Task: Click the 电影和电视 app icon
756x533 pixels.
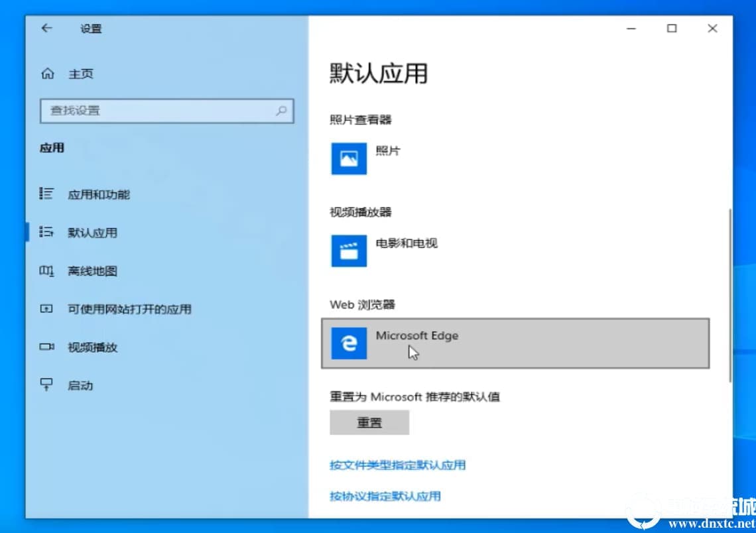Action: click(x=349, y=251)
